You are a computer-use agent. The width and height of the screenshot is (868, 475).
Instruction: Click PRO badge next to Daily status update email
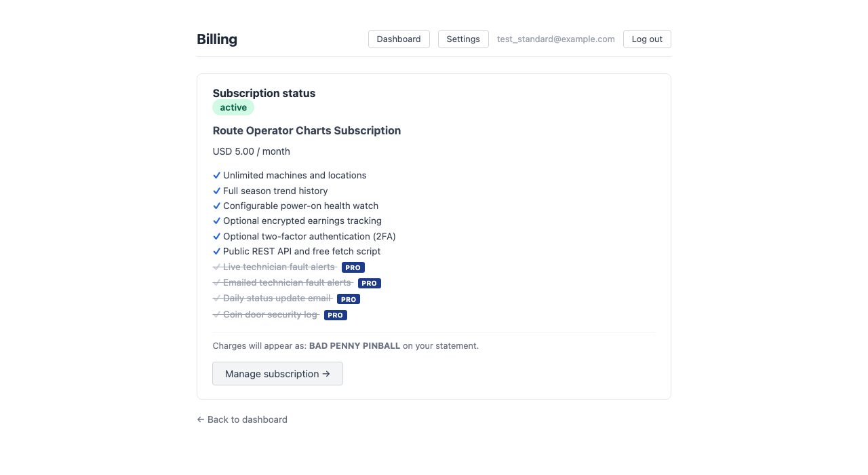[x=349, y=299]
